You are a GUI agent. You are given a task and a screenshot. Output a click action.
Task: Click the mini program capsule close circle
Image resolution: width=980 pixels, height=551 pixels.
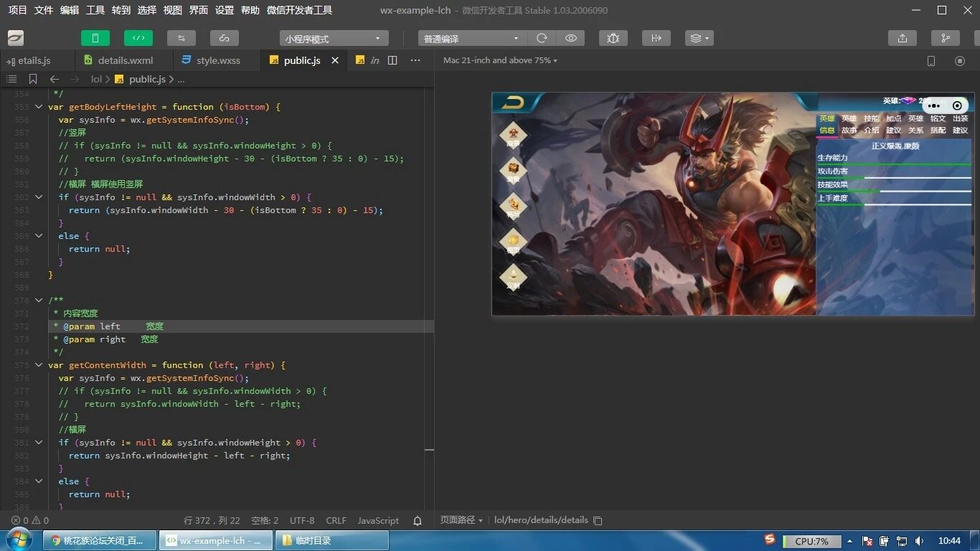pyautogui.click(x=957, y=105)
